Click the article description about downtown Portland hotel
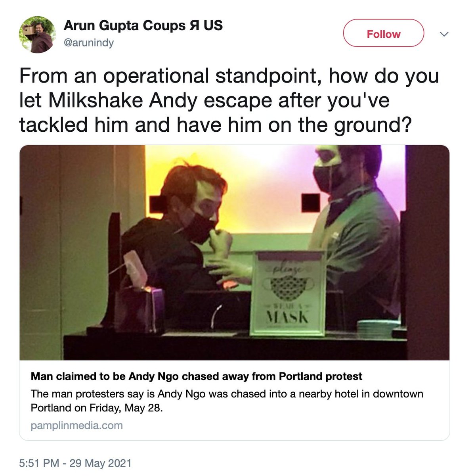Screen dimensions: 474x476 click(x=227, y=401)
